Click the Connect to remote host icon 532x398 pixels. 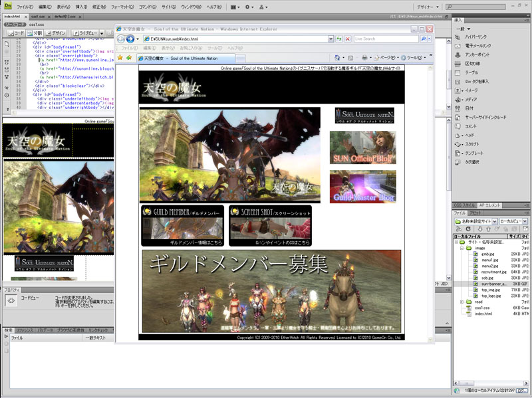[459, 229]
